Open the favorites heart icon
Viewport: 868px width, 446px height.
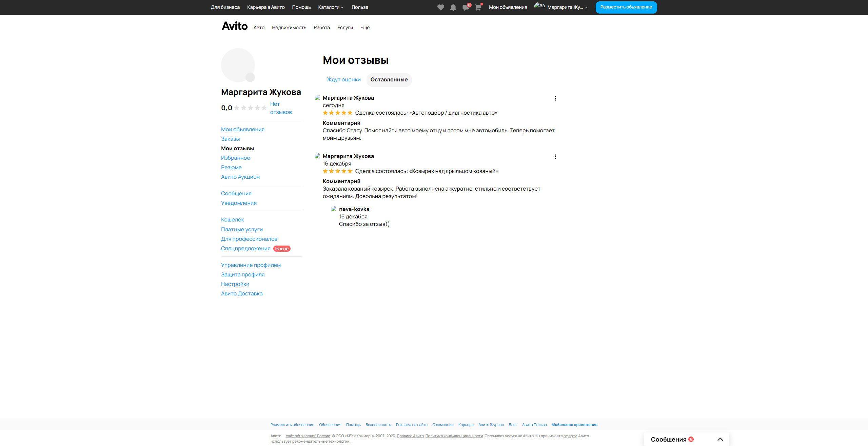click(440, 7)
